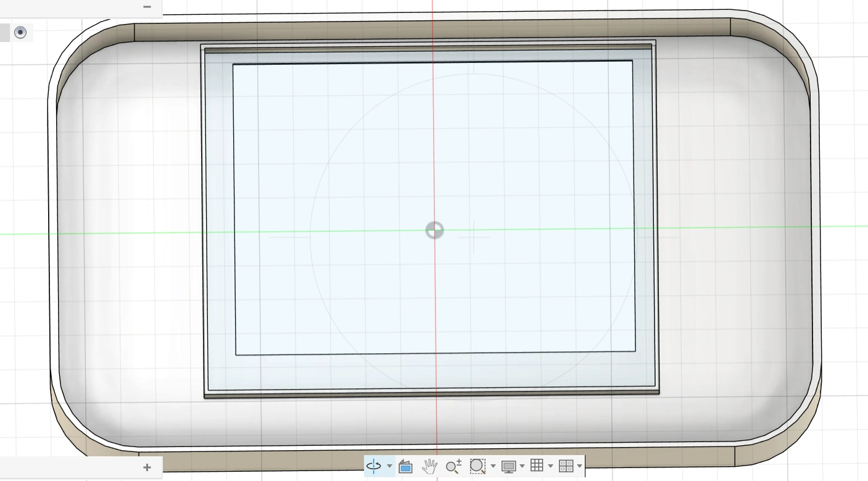Screen dimensions: 868x481
Task: Click the Grid and Snaps icon
Action: pos(537,466)
